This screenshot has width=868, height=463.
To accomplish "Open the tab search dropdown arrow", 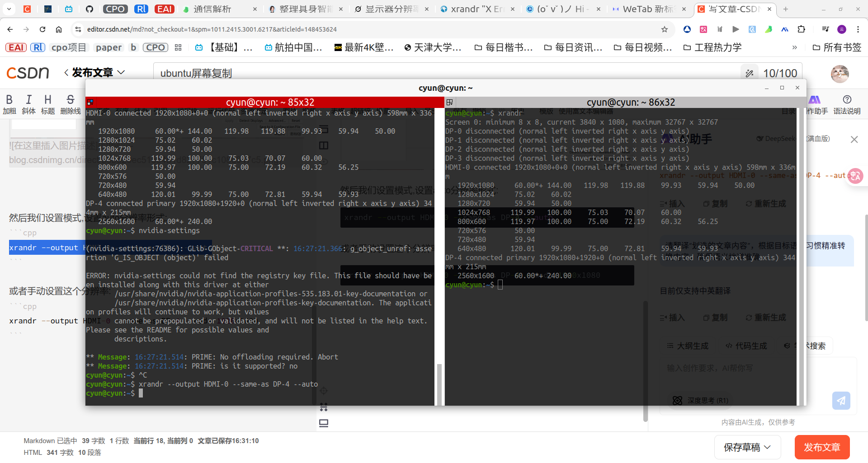I will point(9,9).
